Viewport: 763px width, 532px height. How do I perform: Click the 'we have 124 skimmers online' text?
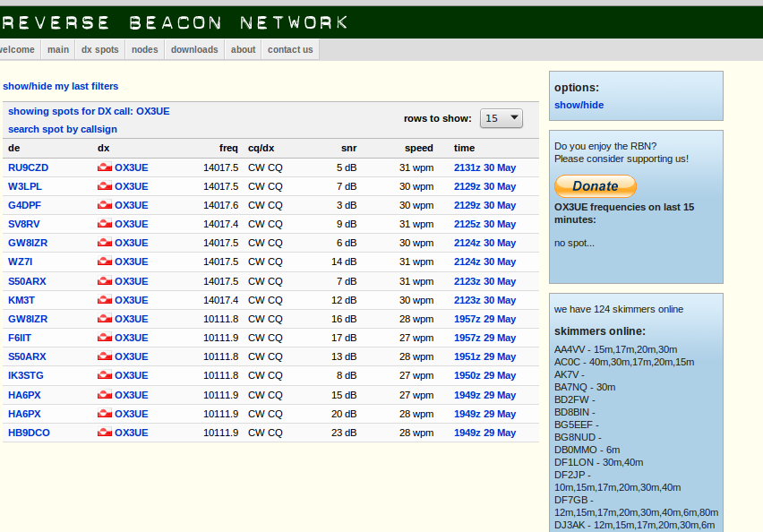pos(619,309)
